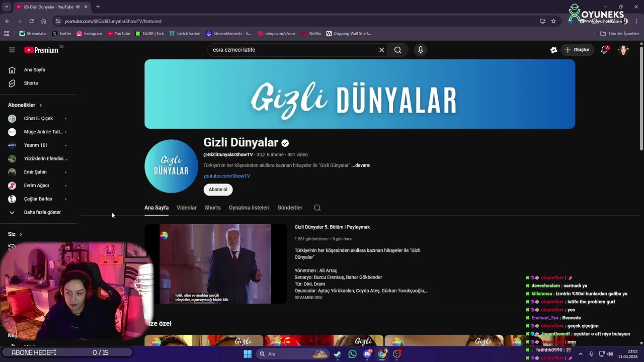Start voice search with microphone icon
The image size is (644, 362).
(x=421, y=50)
